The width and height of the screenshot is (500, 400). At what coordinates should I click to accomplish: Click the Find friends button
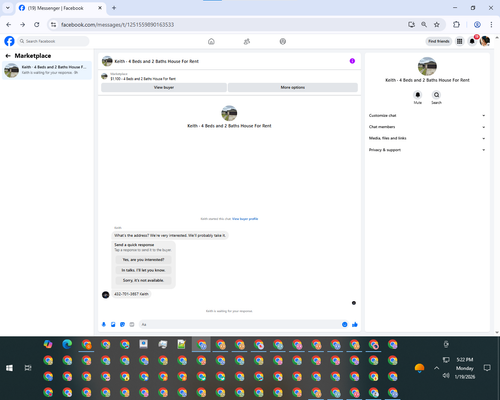coord(439,41)
